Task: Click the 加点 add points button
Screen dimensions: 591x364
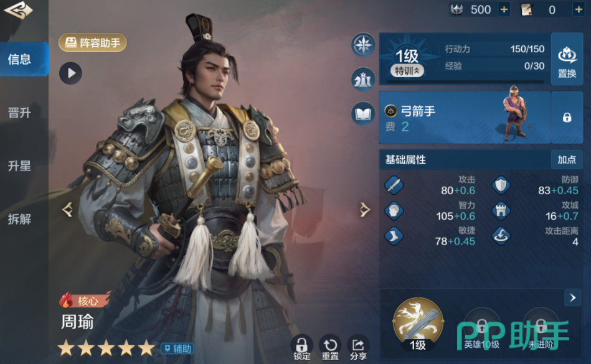Action: pyautogui.click(x=567, y=160)
